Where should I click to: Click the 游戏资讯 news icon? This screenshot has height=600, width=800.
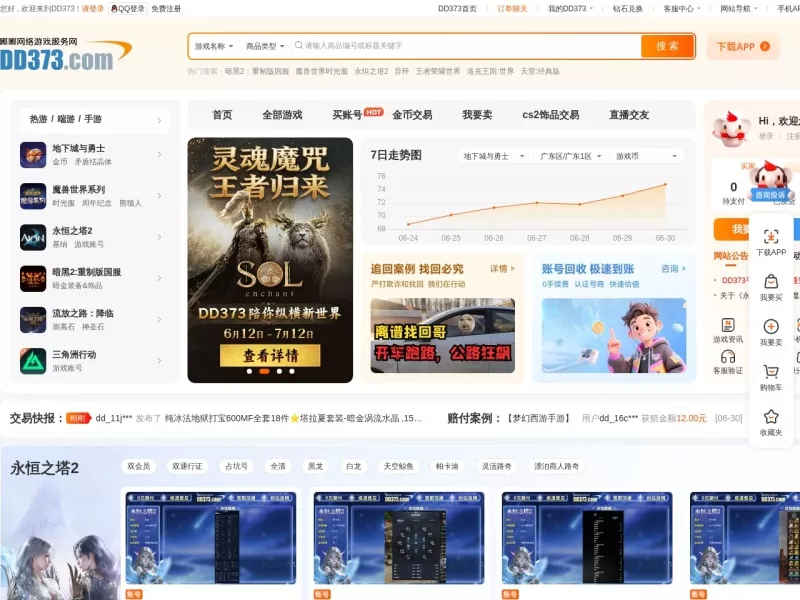pyautogui.click(x=728, y=324)
